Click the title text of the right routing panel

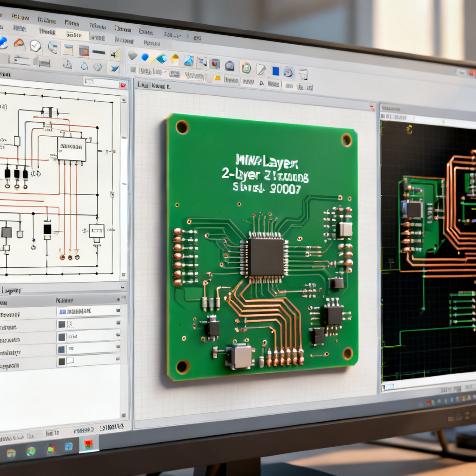391,108
